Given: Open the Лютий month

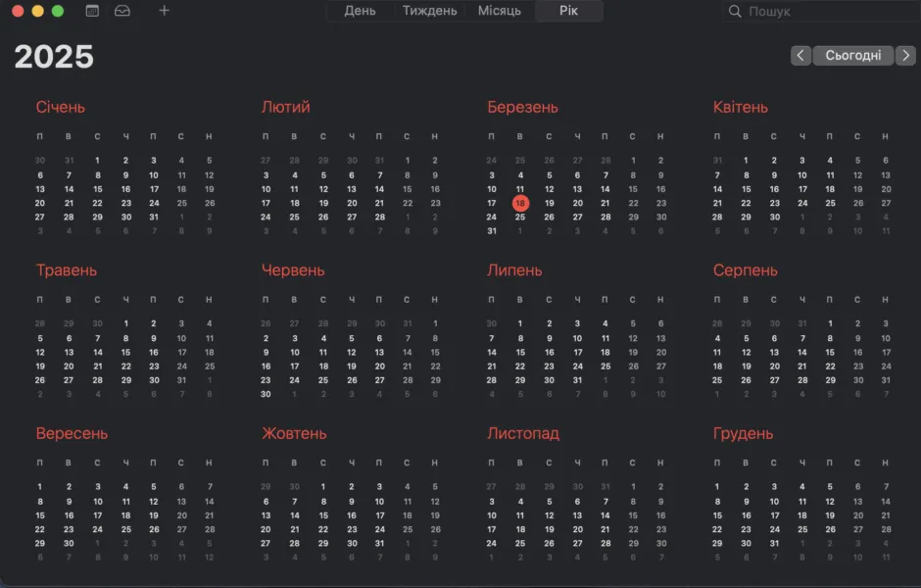Looking at the screenshot, I should 285,108.
